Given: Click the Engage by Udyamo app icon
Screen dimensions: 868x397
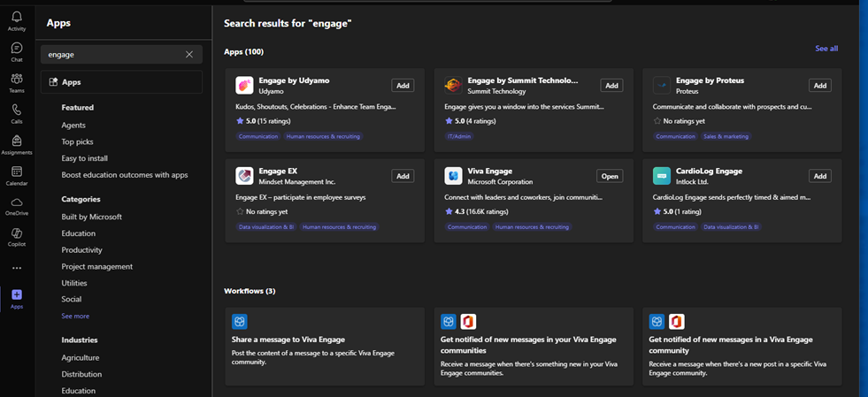Looking at the screenshot, I should tap(244, 85).
